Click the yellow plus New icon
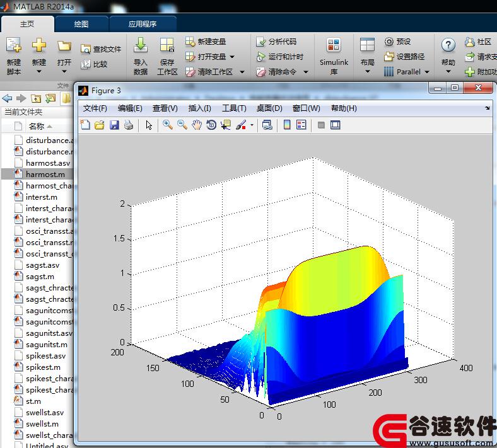This screenshot has height=448, width=497. [x=38, y=45]
